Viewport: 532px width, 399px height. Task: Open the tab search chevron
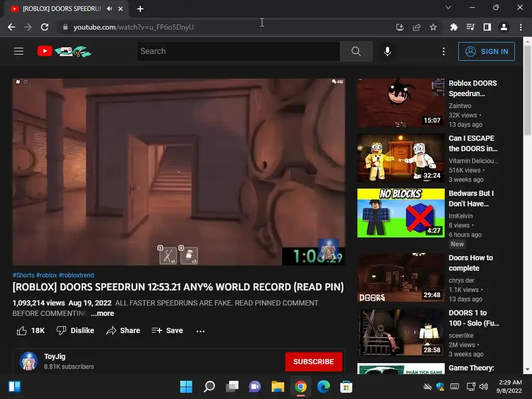(448, 7)
